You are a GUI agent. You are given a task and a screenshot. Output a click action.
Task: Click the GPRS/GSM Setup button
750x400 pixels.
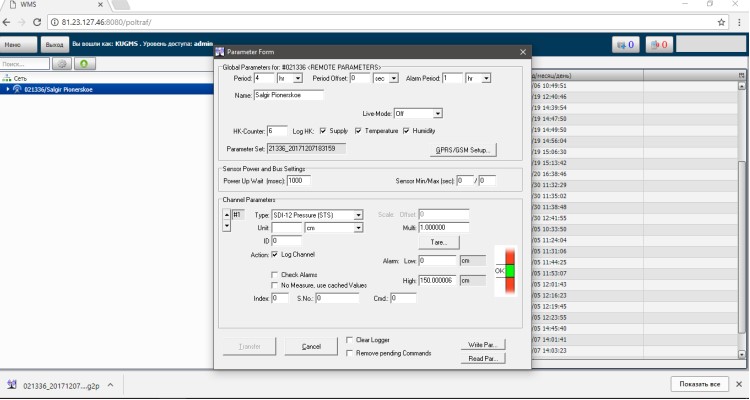[x=463, y=150]
